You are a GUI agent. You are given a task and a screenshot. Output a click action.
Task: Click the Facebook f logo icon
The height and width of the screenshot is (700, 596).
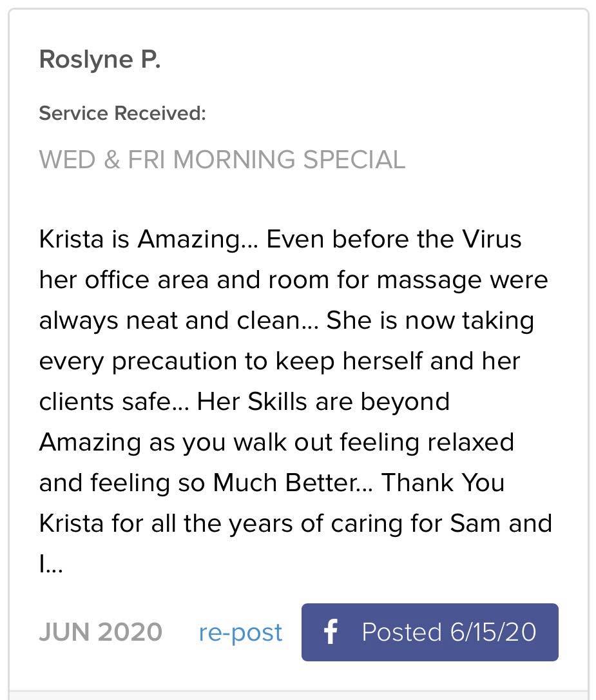[331, 632]
